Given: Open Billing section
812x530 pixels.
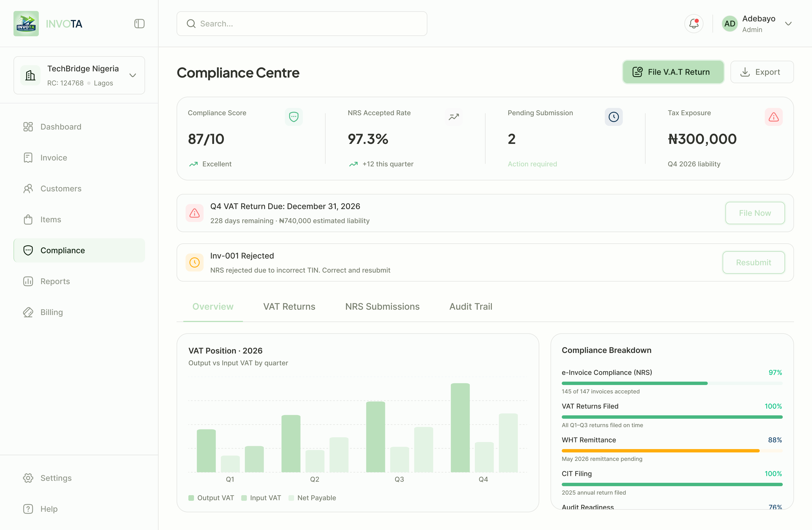Looking at the screenshot, I should tap(79, 312).
